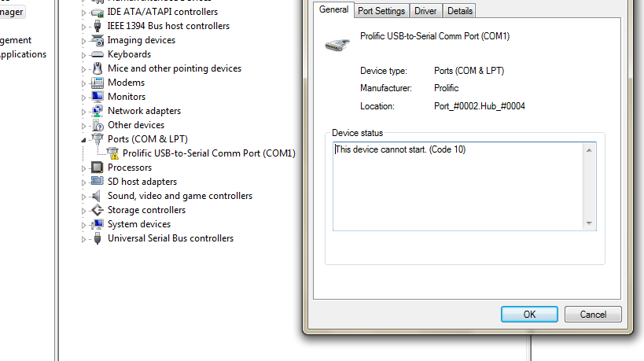Click the Sound, video and game controllers icon
The image size is (644, 361).
97,196
